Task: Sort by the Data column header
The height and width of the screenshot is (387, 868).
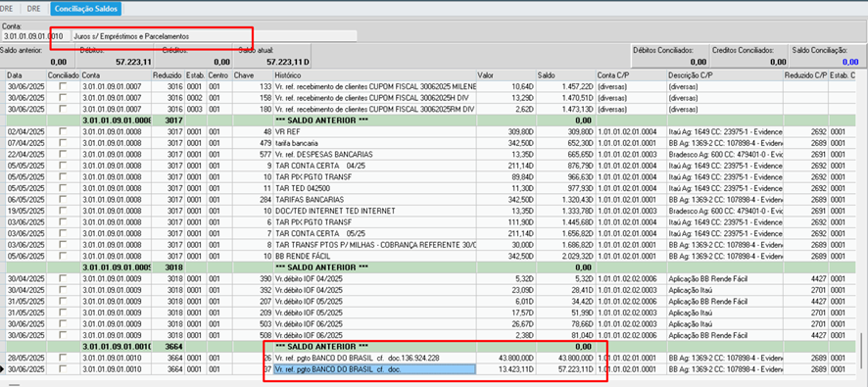Action: click(x=26, y=74)
